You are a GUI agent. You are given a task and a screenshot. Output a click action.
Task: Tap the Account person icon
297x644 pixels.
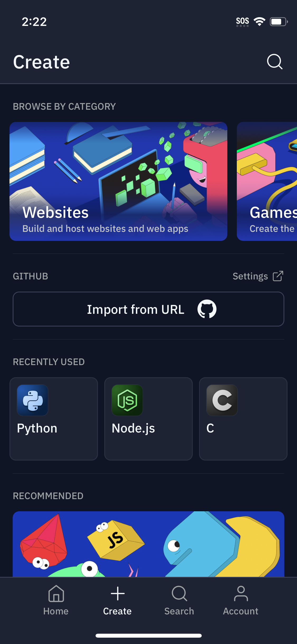[x=241, y=594]
